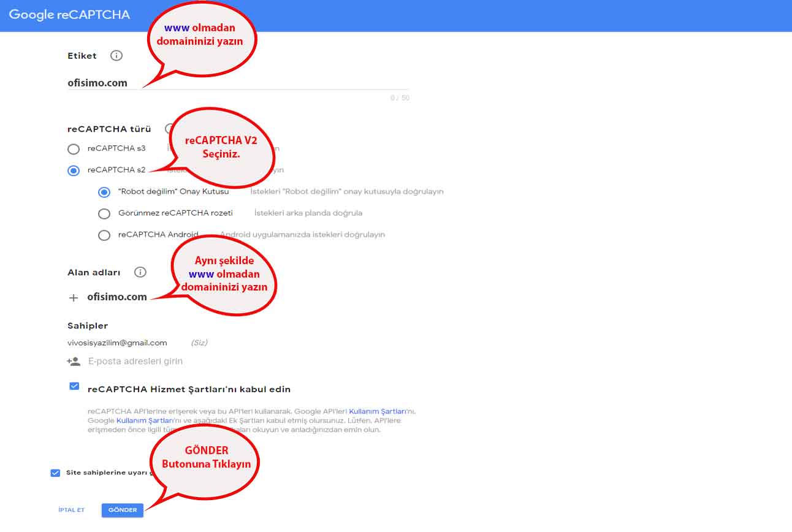Select the reCAPTCHA s2 radio button
The height and width of the screenshot is (532, 792).
click(74, 170)
